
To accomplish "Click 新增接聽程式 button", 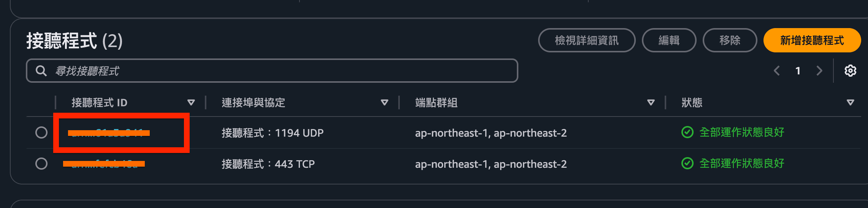I will [812, 40].
